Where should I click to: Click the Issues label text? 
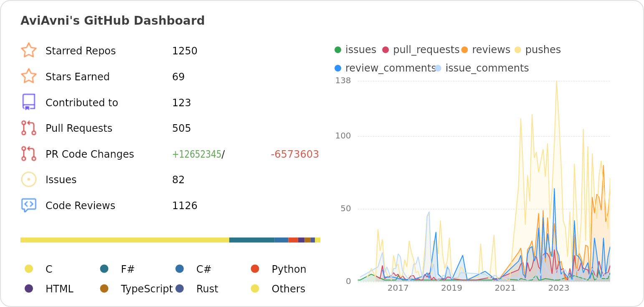point(61,180)
